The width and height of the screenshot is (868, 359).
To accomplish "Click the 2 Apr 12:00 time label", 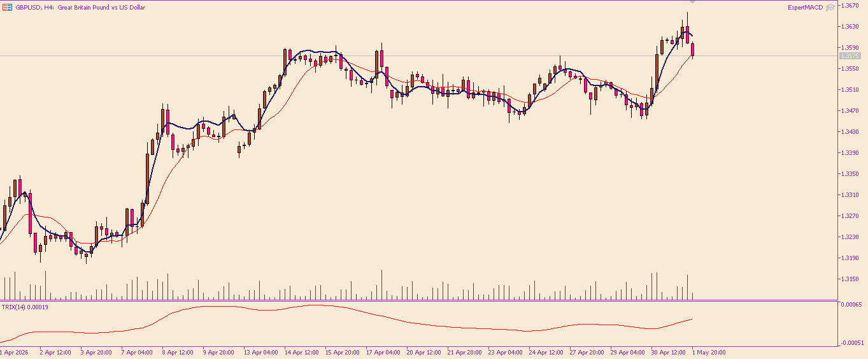I will coord(55,352).
